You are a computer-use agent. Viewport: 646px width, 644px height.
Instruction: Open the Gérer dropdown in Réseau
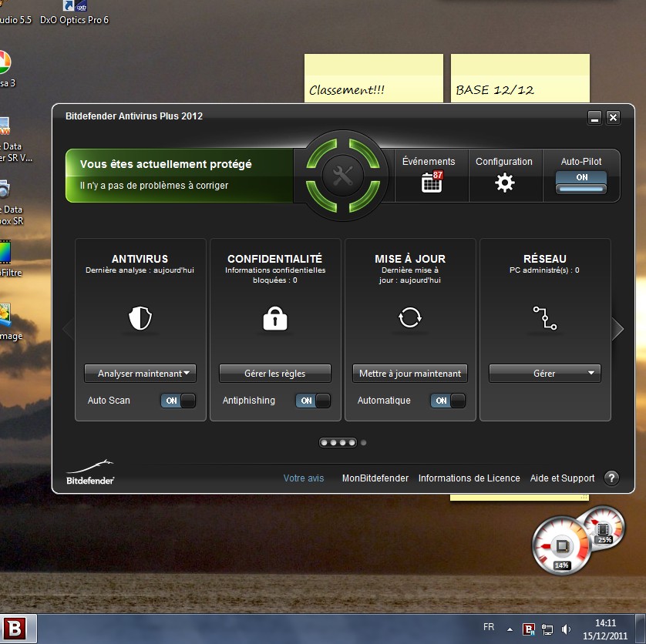tap(545, 373)
